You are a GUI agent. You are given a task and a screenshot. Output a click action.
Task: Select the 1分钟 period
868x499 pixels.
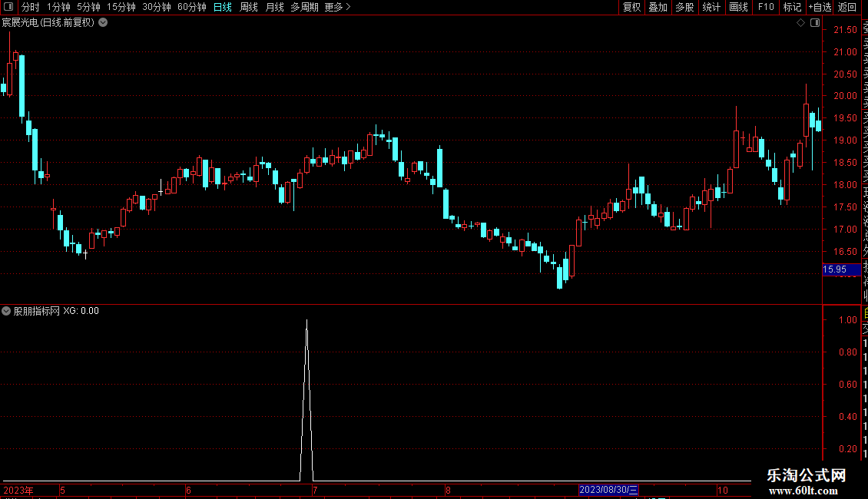(x=58, y=7)
